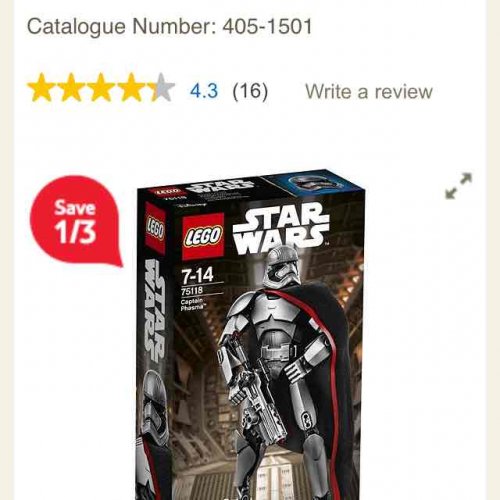Click the Star Wars logo on box front
The width and height of the screenshot is (500, 500).
281,227
